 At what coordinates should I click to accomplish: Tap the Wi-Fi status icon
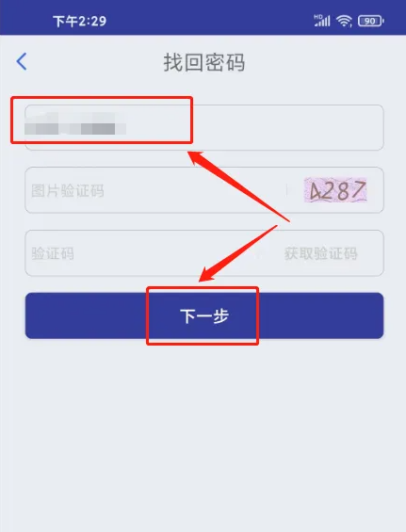point(344,22)
